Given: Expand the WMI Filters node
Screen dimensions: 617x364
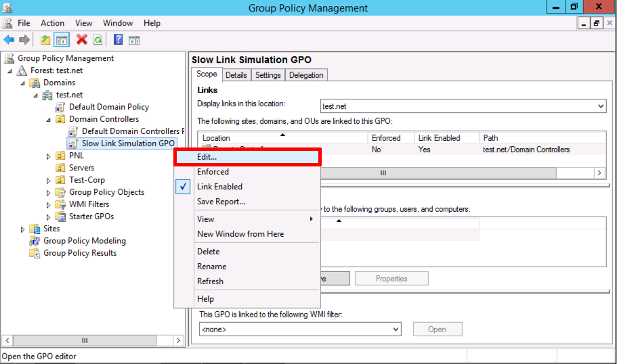Looking at the screenshot, I should (x=48, y=205).
